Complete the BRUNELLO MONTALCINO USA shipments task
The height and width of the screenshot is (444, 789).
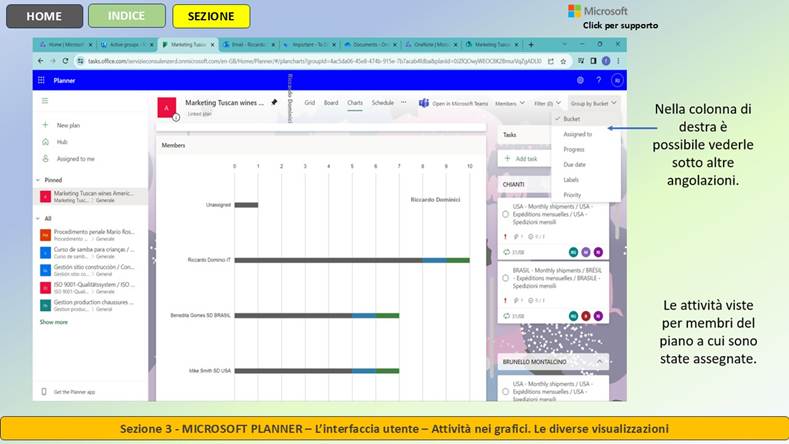pos(505,391)
